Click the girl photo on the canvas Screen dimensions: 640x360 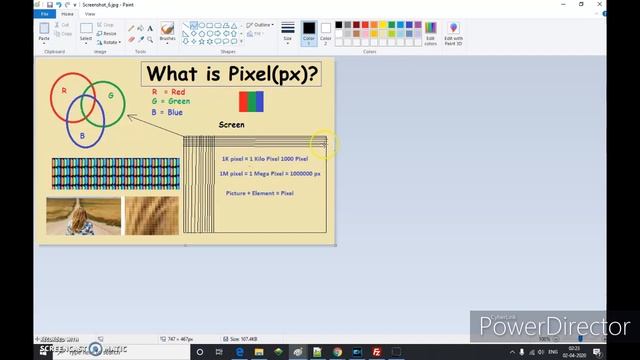84,216
